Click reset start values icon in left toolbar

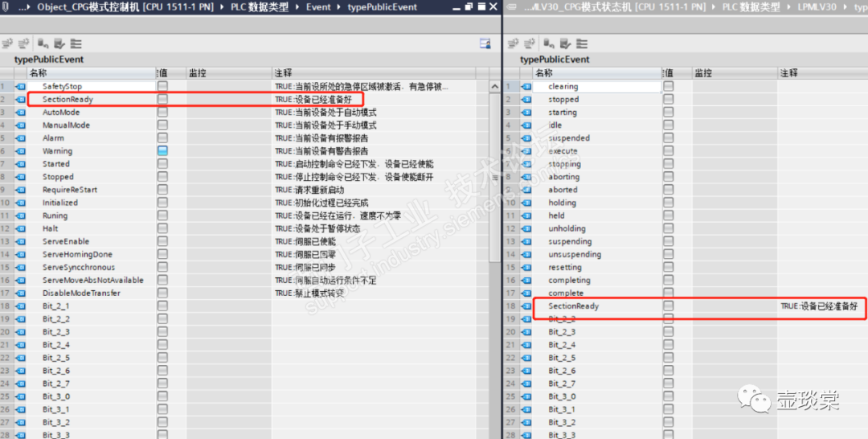click(43, 43)
